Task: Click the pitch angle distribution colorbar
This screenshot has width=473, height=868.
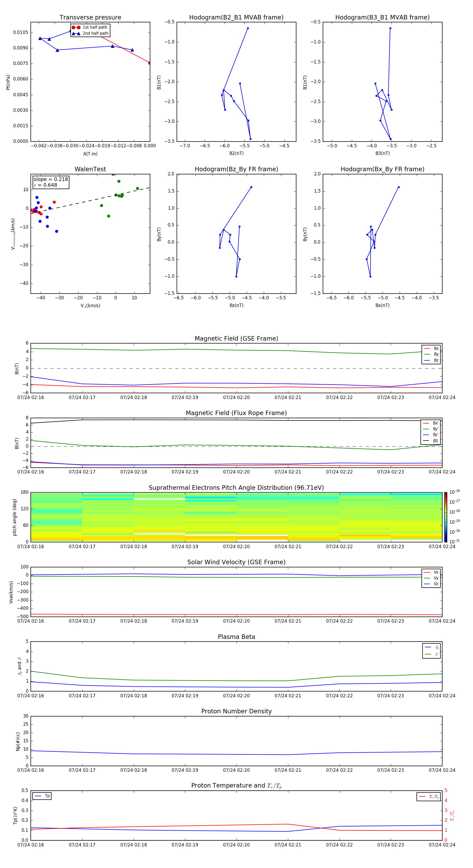Action: click(x=446, y=517)
